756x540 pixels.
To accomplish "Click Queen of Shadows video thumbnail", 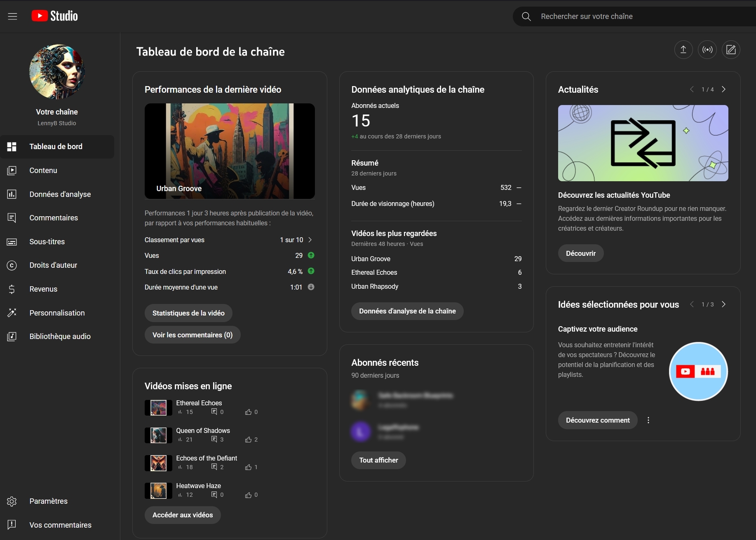I will click(x=158, y=435).
